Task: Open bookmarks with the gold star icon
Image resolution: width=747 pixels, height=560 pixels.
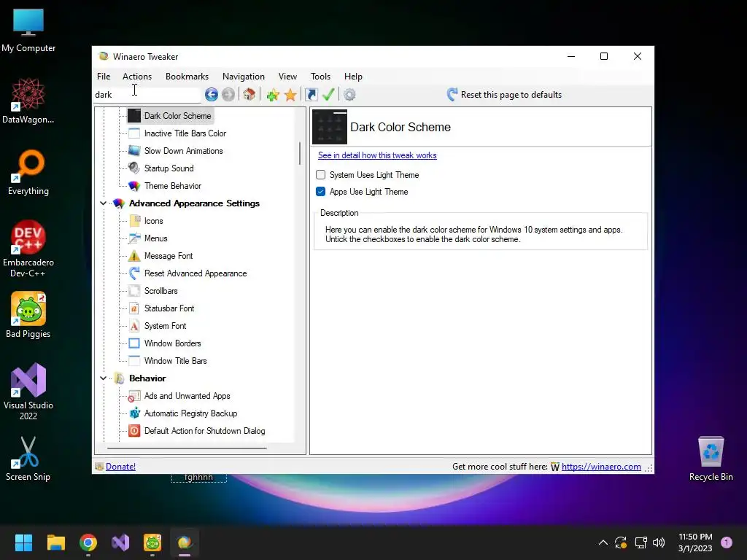Action: [x=290, y=95]
